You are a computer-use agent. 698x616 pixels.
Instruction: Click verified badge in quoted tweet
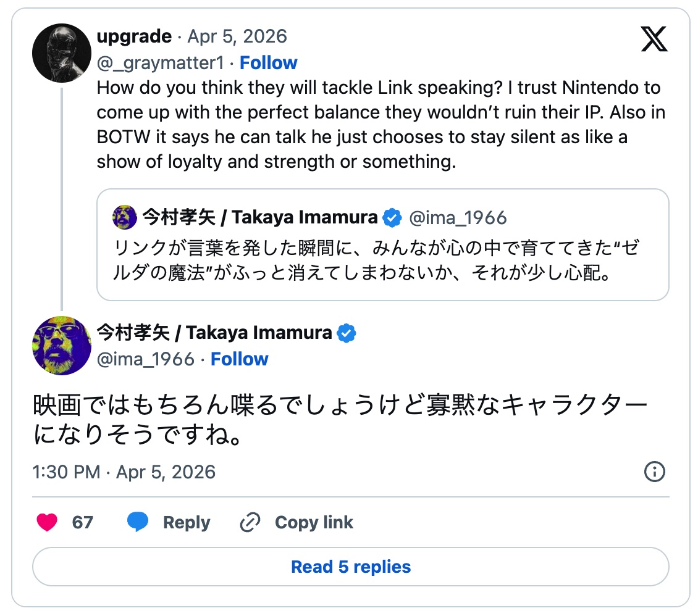tap(392, 217)
